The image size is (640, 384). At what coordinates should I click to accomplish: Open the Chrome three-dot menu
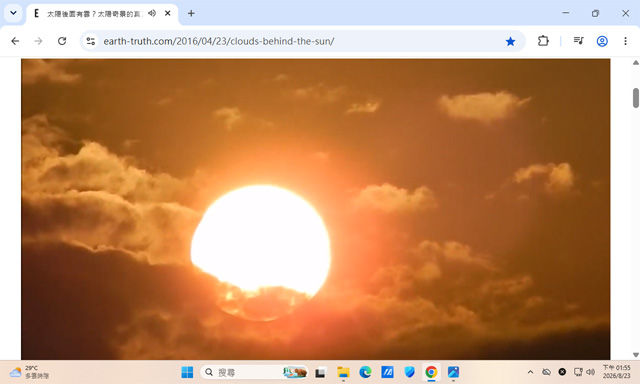tap(625, 41)
